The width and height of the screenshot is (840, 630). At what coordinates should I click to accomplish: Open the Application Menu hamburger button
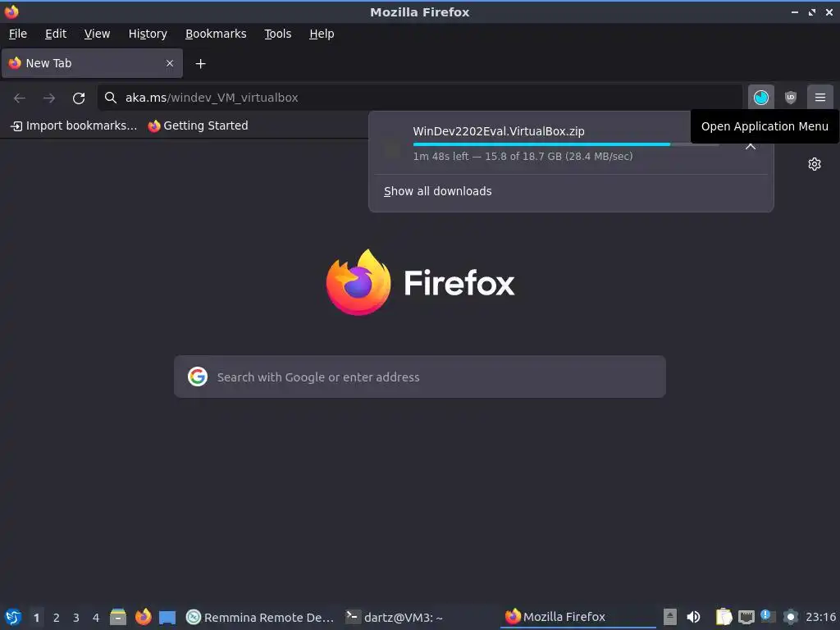click(x=819, y=98)
